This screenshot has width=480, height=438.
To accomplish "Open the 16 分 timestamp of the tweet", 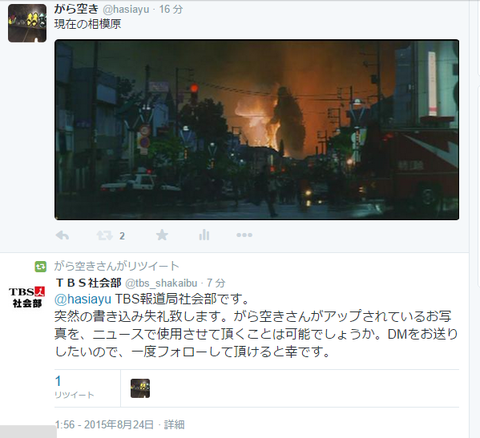I will [x=171, y=9].
